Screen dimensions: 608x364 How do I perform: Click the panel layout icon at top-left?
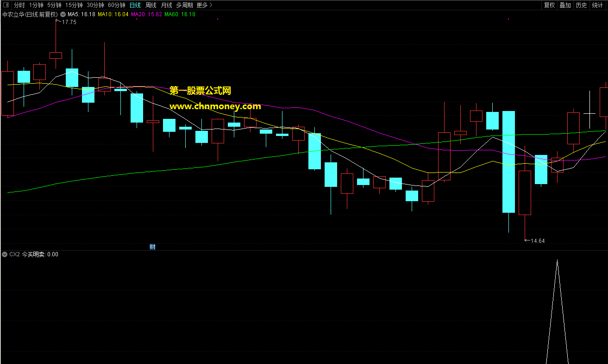click(6, 5)
